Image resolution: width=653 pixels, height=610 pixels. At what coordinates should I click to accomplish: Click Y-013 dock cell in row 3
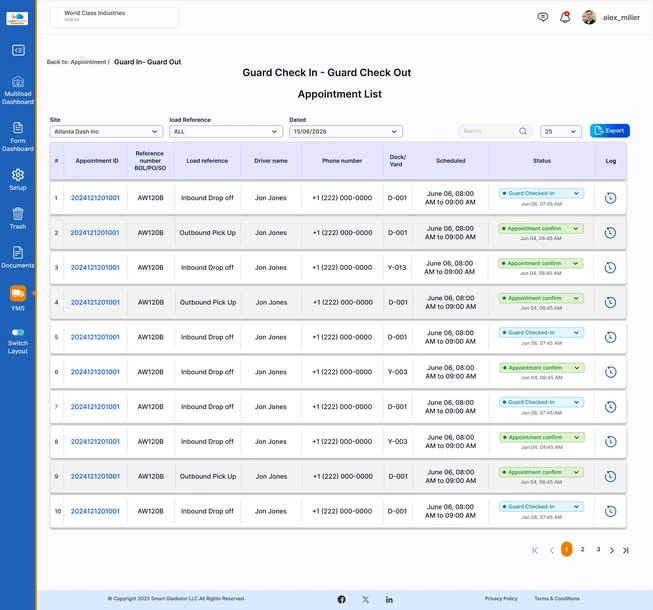pos(396,268)
